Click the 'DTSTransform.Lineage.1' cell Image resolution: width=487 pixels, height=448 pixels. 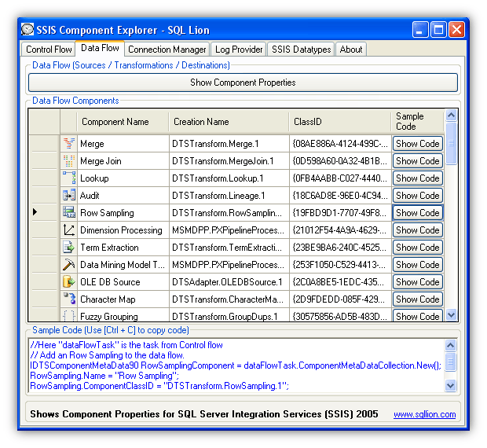[229, 196]
